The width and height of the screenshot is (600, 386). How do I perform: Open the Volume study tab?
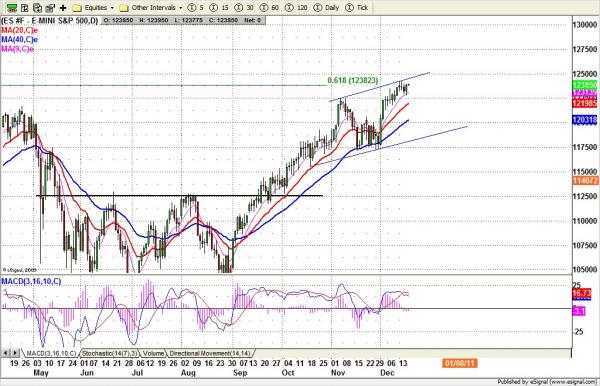tap(153, 353)
